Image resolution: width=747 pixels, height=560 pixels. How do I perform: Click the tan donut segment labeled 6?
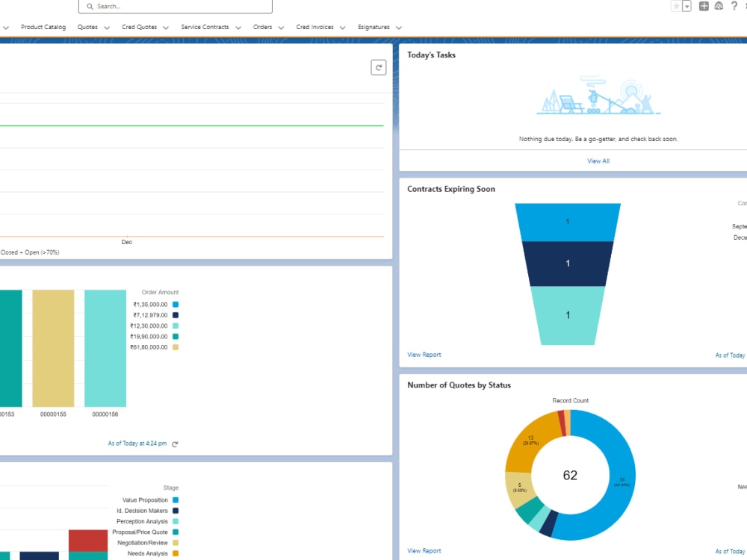[x=519, y=488]
